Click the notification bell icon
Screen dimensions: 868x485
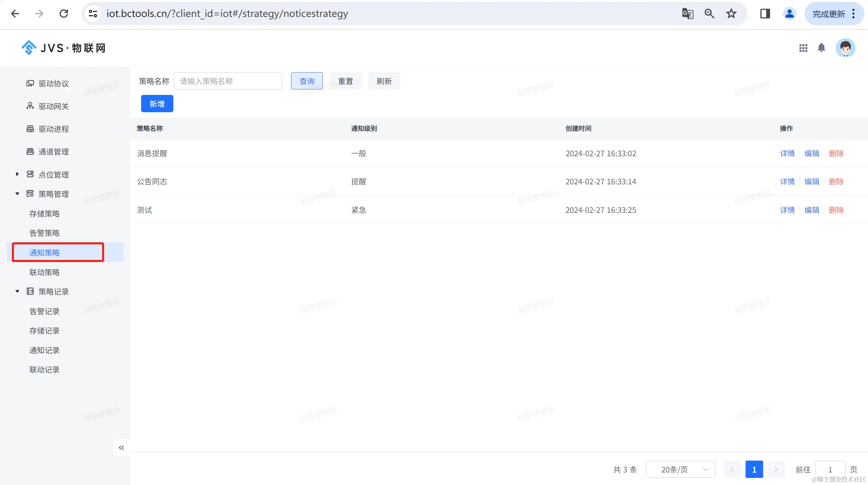click(x=821, y=48)
